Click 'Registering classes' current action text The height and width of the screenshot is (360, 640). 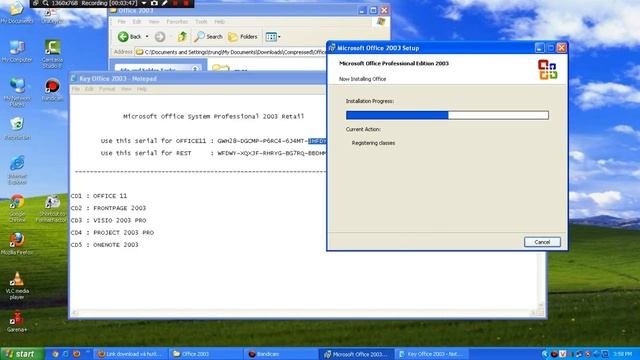(x=373, y=143)
